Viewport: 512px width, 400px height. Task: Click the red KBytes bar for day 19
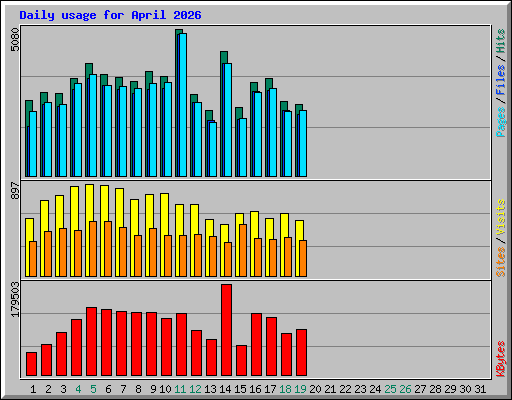[x=301, y=353]
